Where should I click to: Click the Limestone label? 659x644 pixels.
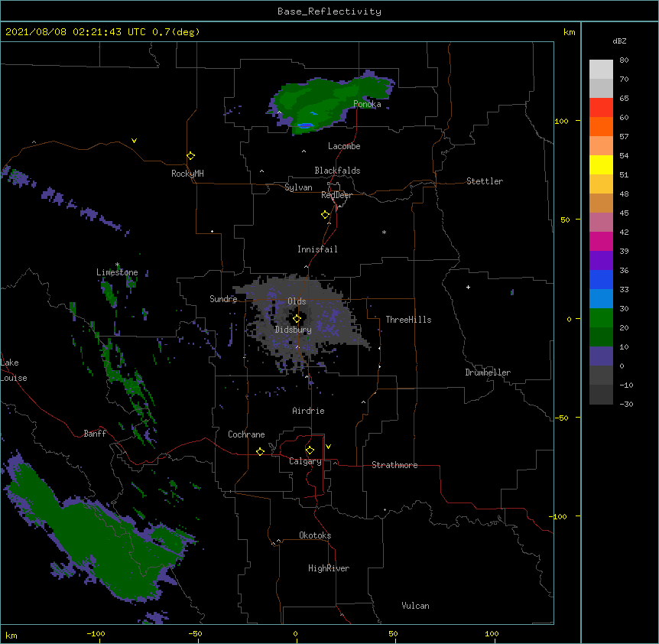point(117,272)
